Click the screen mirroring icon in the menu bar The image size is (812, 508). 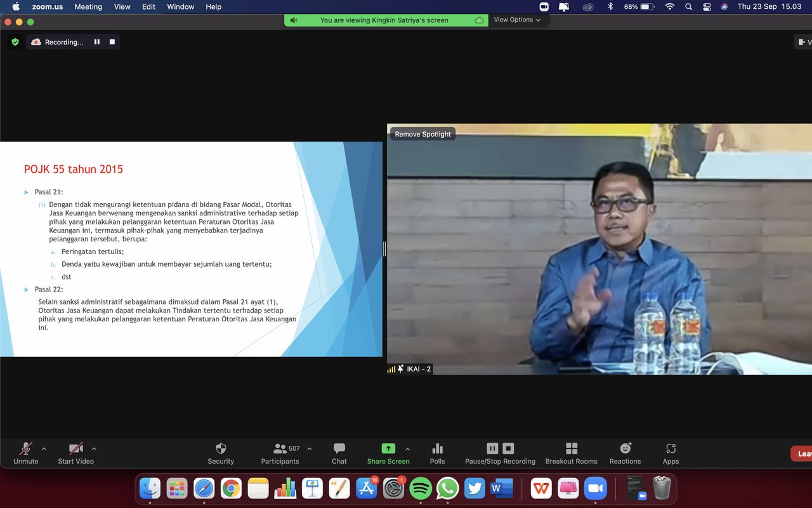point(564,6)
